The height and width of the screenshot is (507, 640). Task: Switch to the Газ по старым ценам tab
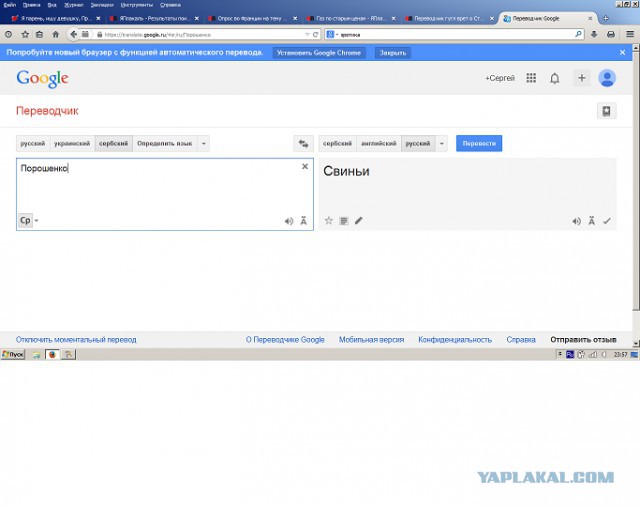(x=351, y=18)
